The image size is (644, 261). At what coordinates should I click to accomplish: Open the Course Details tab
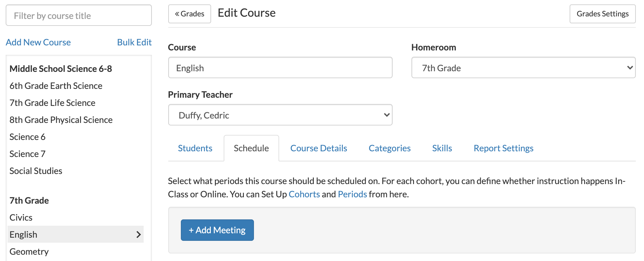point(319,148)
